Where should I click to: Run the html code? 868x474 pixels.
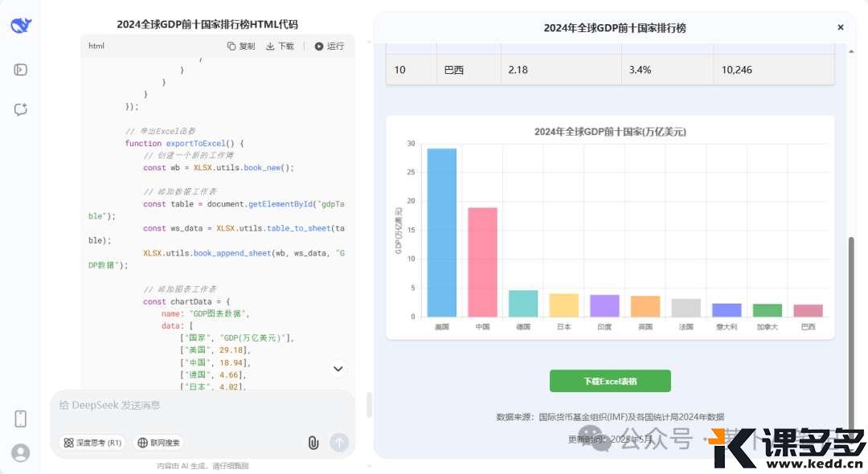(330, 46)
